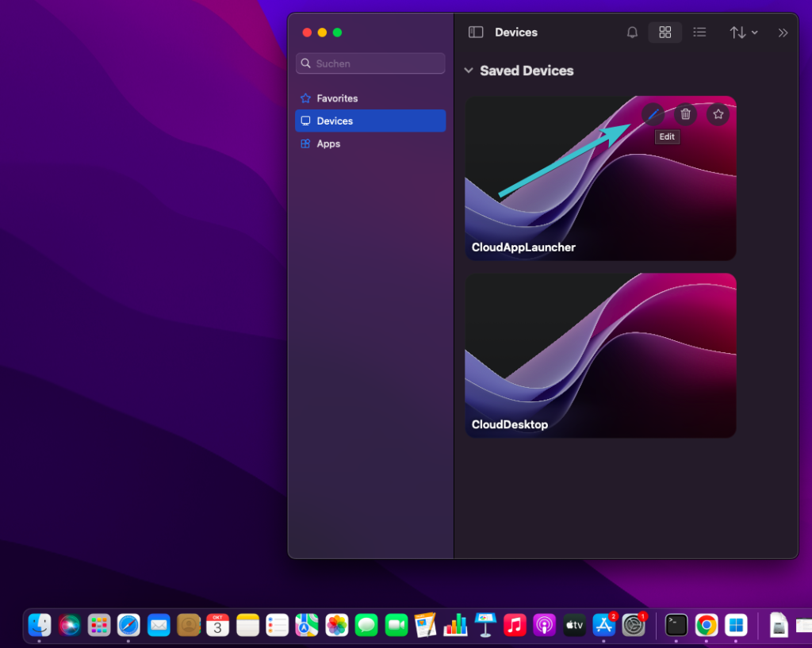The height and width of the screenshot is (648, 812).
Task: Show more toolbar items chevron
Action: tap(783, 33)
